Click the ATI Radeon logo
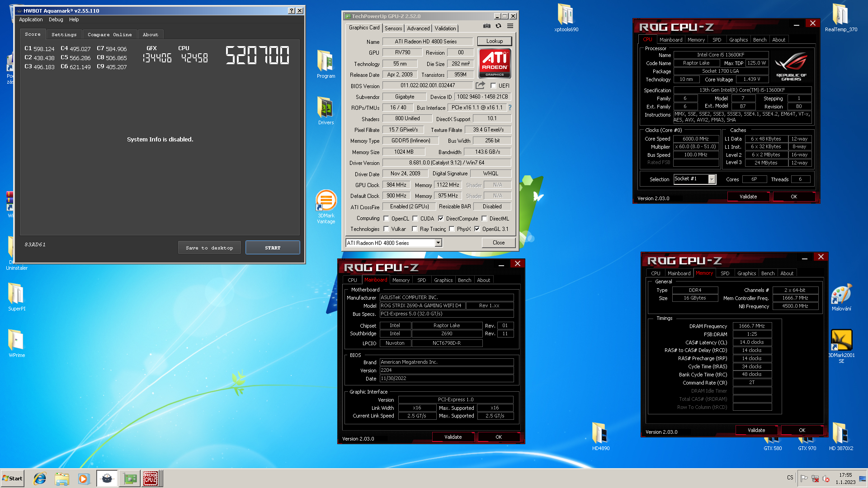 tap(495, 63)
